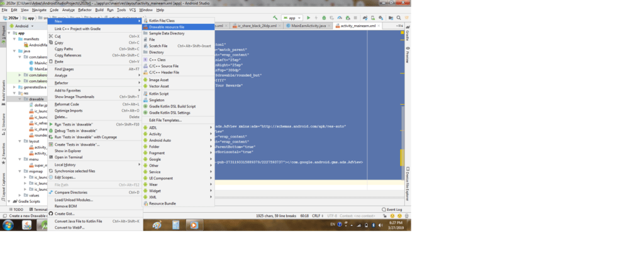Image resolution: width=644 pixels, height=258 pixels.
Task: Click Debug app bug icon in toolbar
Action: 324,18
